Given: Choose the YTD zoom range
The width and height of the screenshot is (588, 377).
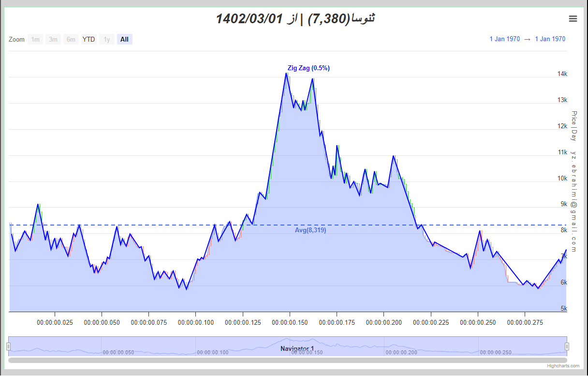Looking at the screenshot, I should [89, 40].
